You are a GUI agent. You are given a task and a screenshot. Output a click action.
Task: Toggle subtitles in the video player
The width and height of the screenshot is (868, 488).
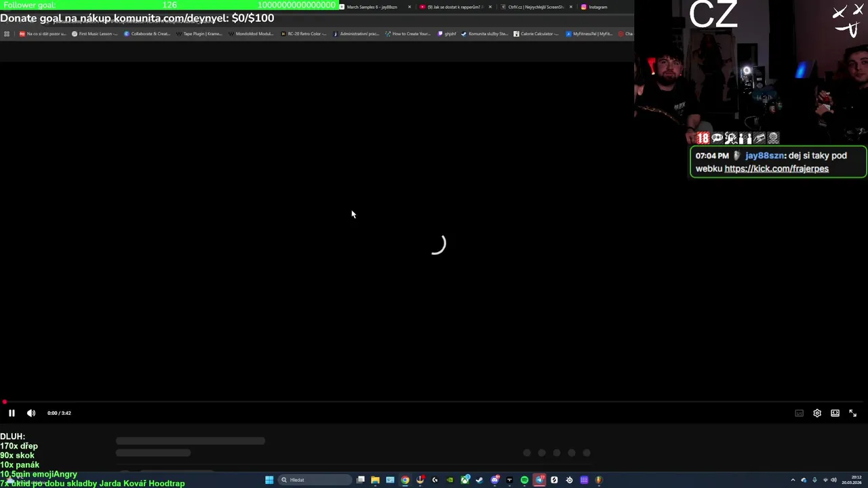click(800, 413)
